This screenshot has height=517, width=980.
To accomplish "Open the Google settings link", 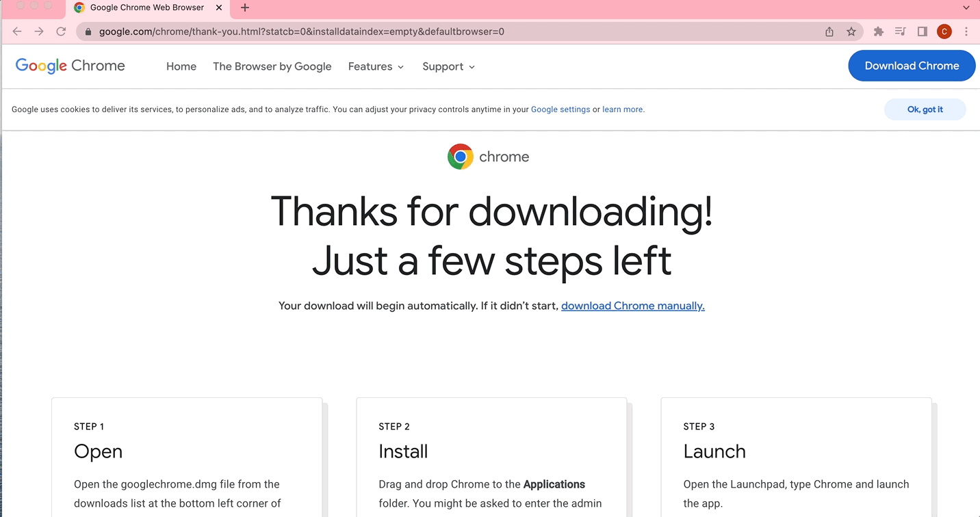I will [x=560, y=109].
